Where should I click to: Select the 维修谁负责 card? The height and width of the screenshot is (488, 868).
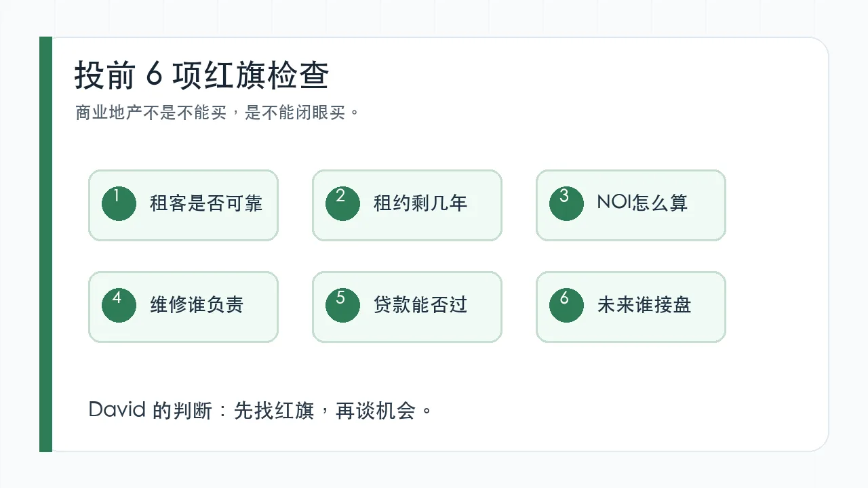(184, 307)
